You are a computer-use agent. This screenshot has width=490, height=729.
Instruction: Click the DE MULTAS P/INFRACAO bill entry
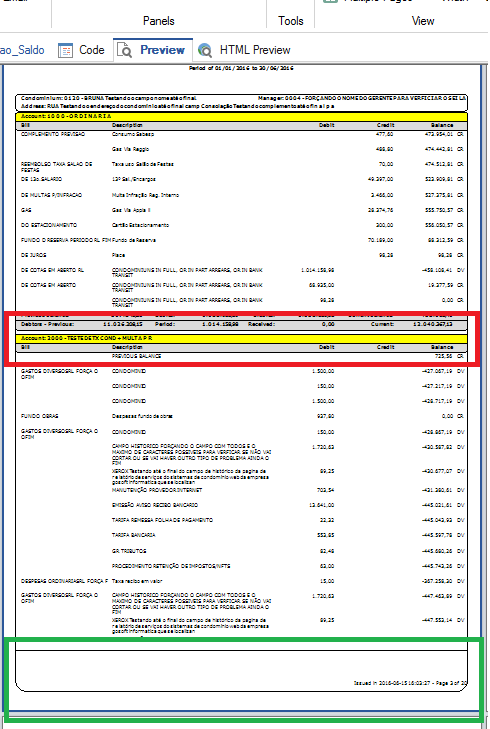[x=51, y=195]
